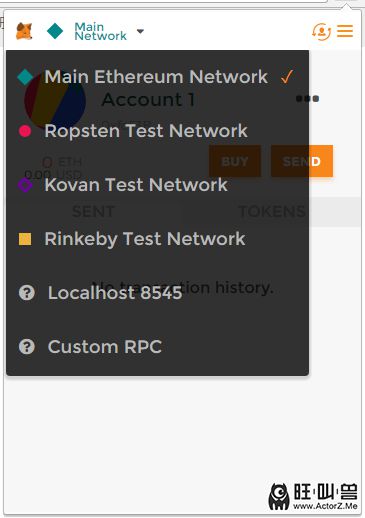Choose Rinkeby Test Network entry
The image size is (365, 518).
(145, 239)
